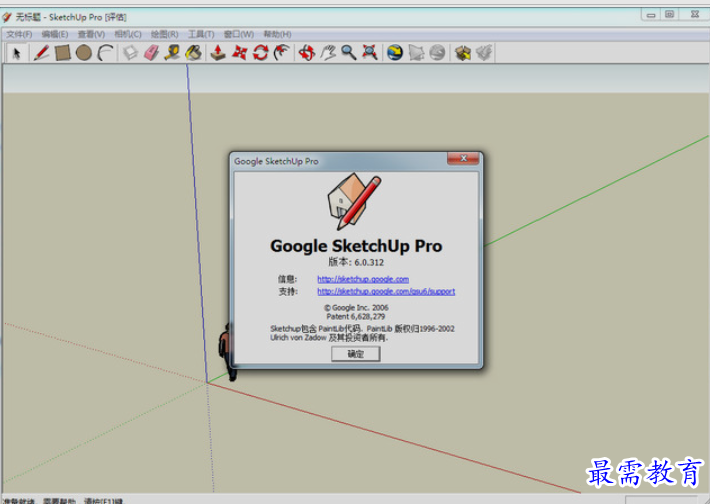This screenshot has height=504, width=710.
Task: Open the 窗口(W) menu
Action: [x=239, y=34]
